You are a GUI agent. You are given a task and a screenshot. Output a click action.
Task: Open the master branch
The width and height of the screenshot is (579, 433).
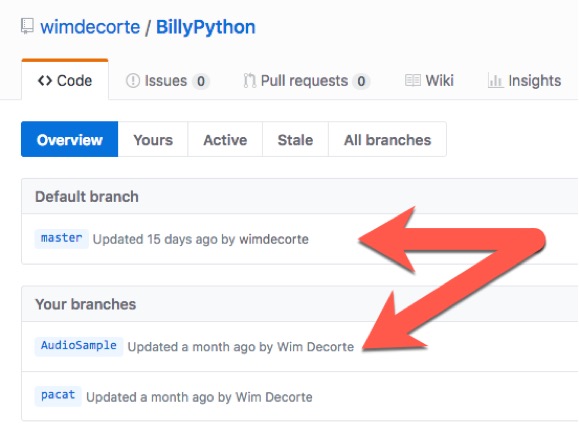point(62,238)
